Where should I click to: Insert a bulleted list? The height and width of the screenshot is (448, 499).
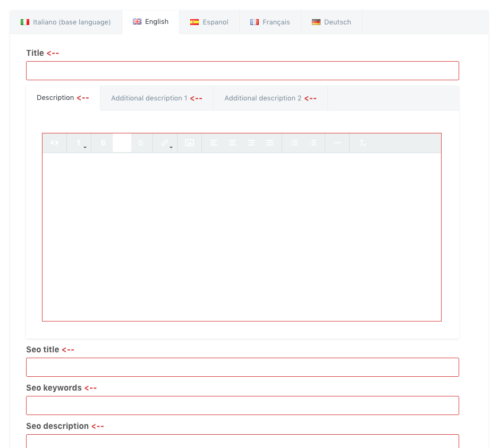click(294, 143)
